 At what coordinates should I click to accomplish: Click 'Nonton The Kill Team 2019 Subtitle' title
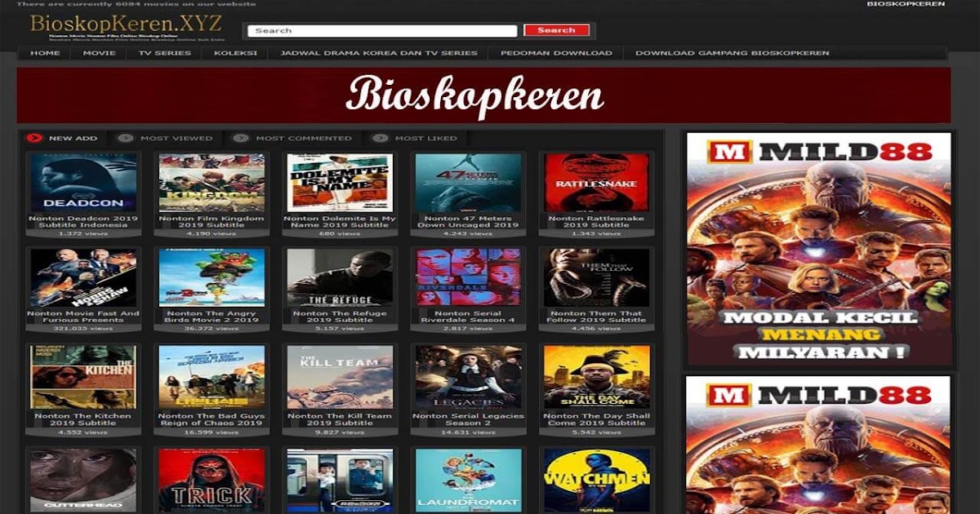(340, 419)
